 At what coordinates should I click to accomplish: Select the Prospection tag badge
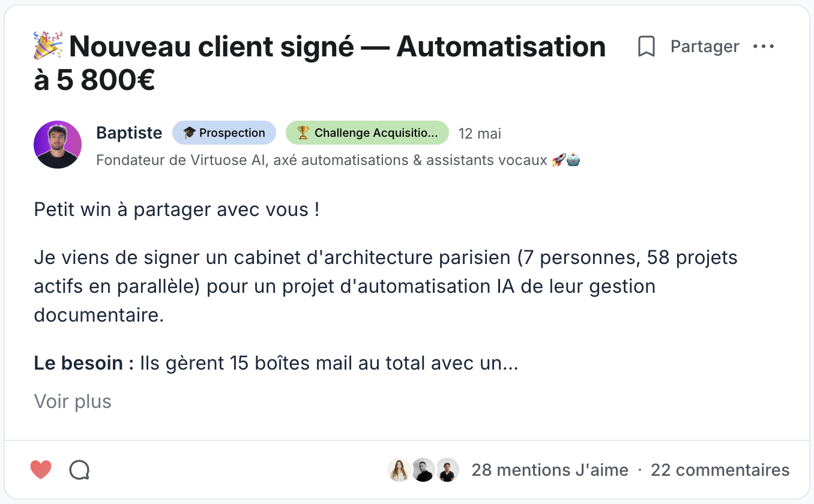click(x=224, y=133)
